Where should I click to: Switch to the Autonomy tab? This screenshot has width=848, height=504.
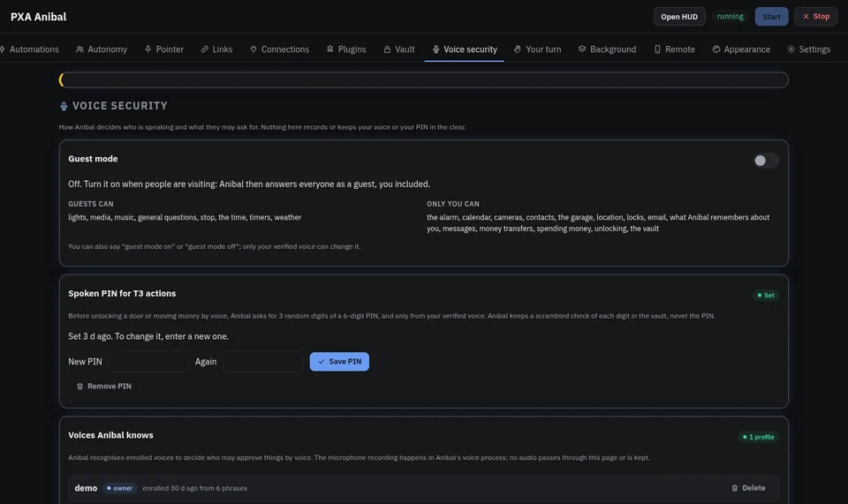102,49
